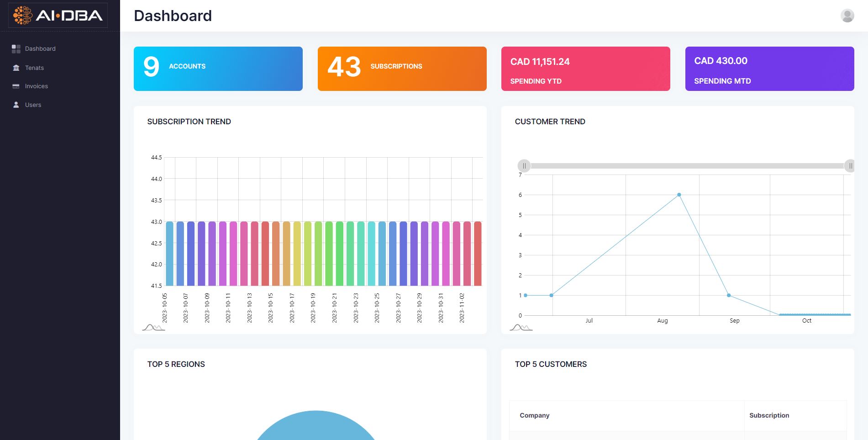Click the Users person icon

click(x=16, y=105)
